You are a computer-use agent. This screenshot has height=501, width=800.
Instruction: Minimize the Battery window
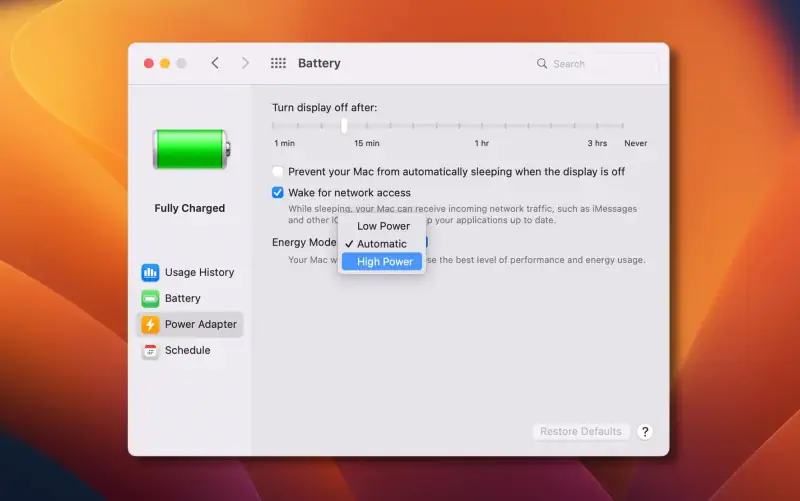[165, 63]
